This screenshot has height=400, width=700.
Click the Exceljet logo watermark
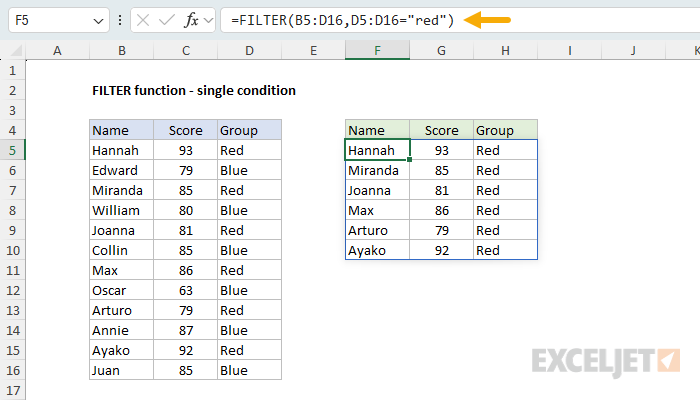click(x=606, y=362)
